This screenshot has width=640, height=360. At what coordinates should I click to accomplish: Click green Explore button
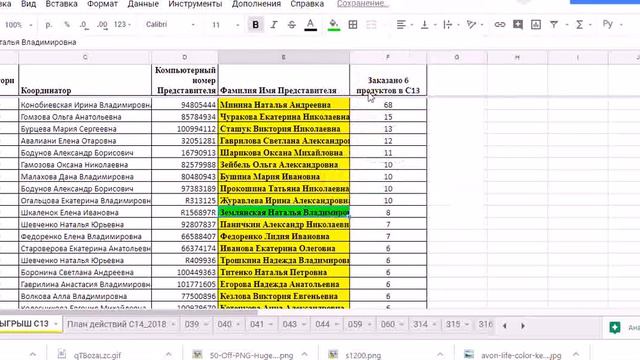(x=615, y=327)
